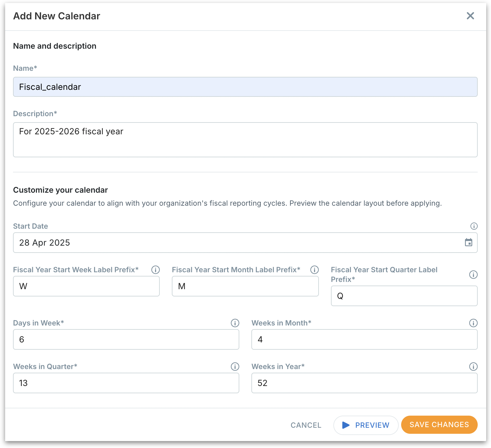Click the Days in Week input
491x448 pixels.
tap(126, 339)
